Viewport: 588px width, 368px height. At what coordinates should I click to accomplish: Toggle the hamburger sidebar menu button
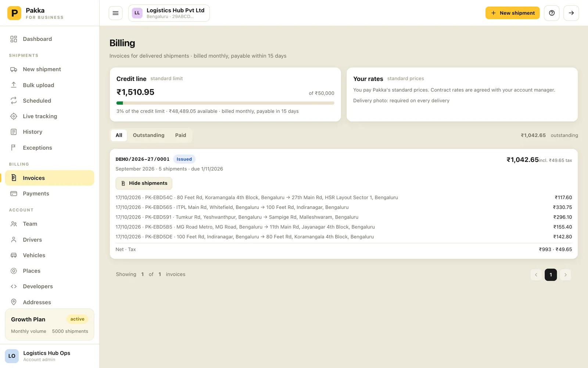click(115, 13)
